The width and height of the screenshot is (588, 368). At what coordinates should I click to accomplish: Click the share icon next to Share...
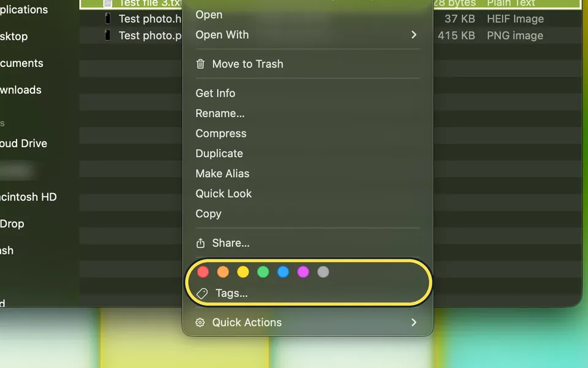(201, 243)
